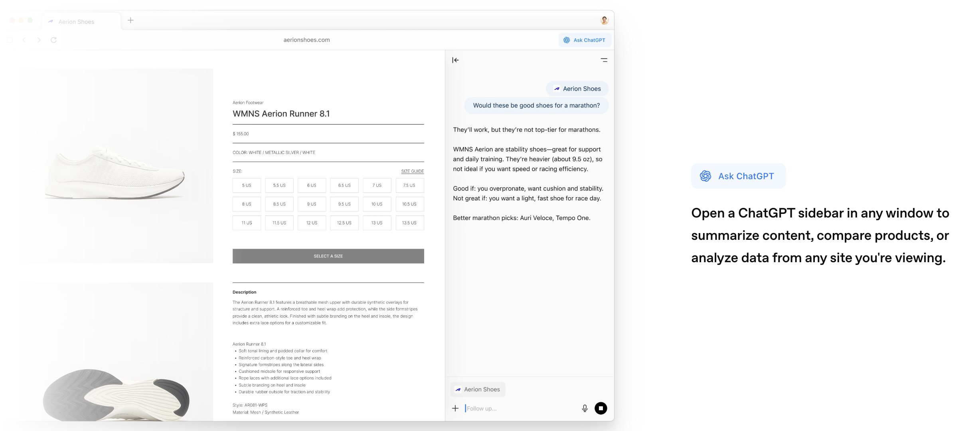Select the Aerion Shoes browser tab
Screen dimensions: 980x431
pyautogui.click(x=76, y=22)
